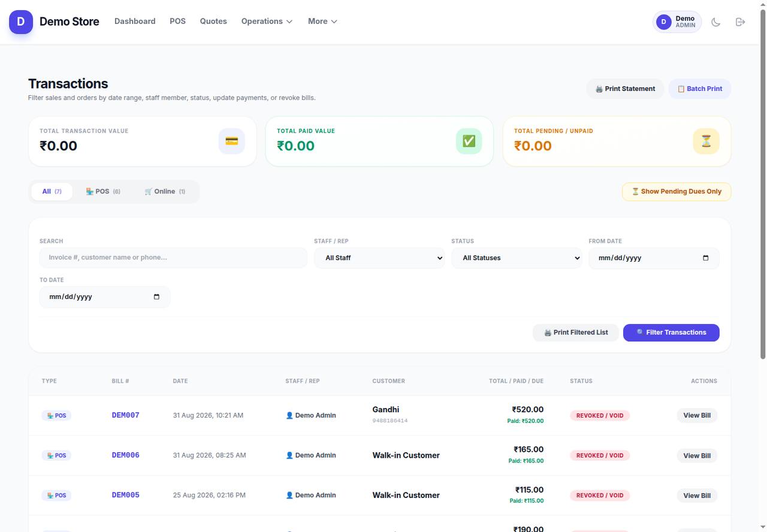
Task: Switch to the Online transactions tab
Action: pyautogui.click(x=165, y=192)
